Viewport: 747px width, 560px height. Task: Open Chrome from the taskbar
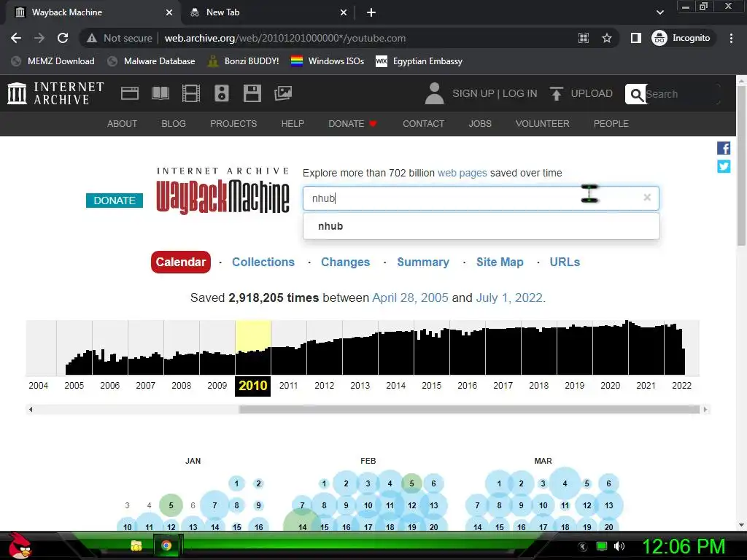166,545
